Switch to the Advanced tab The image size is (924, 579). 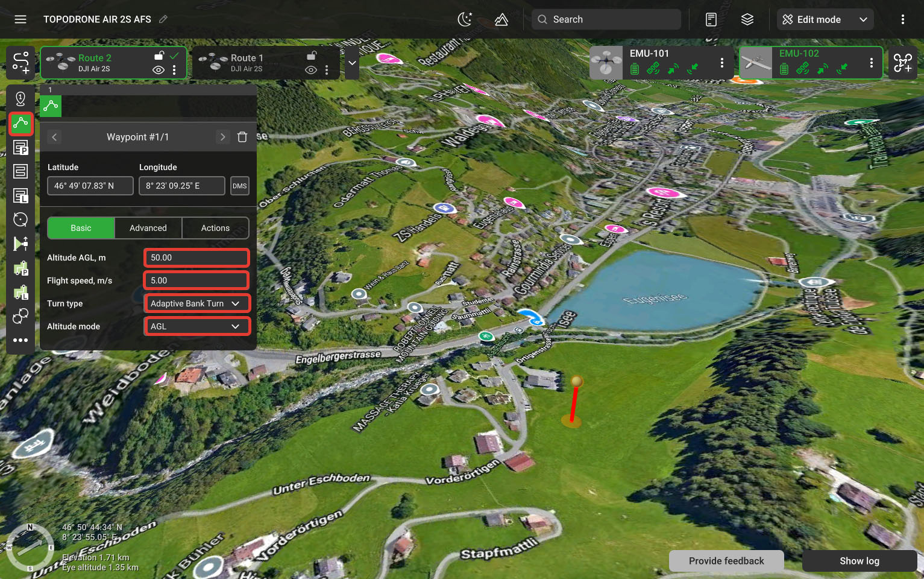tap(148, 228)
